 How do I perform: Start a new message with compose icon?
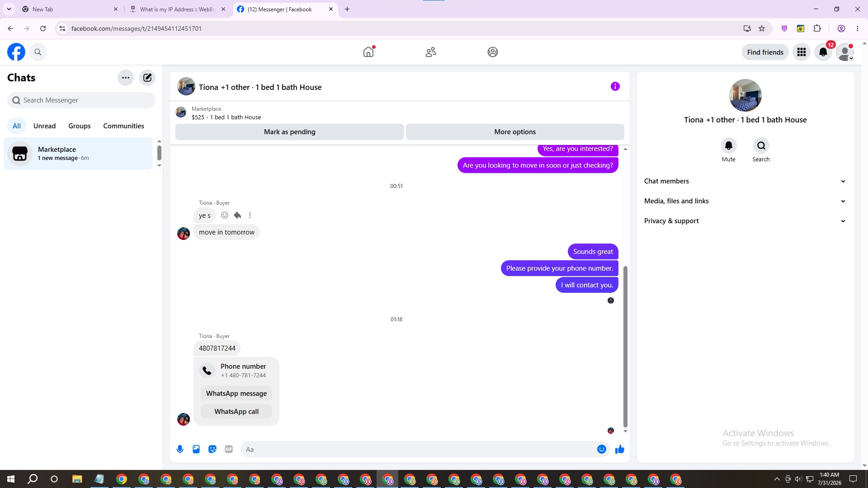click(147, 78)
